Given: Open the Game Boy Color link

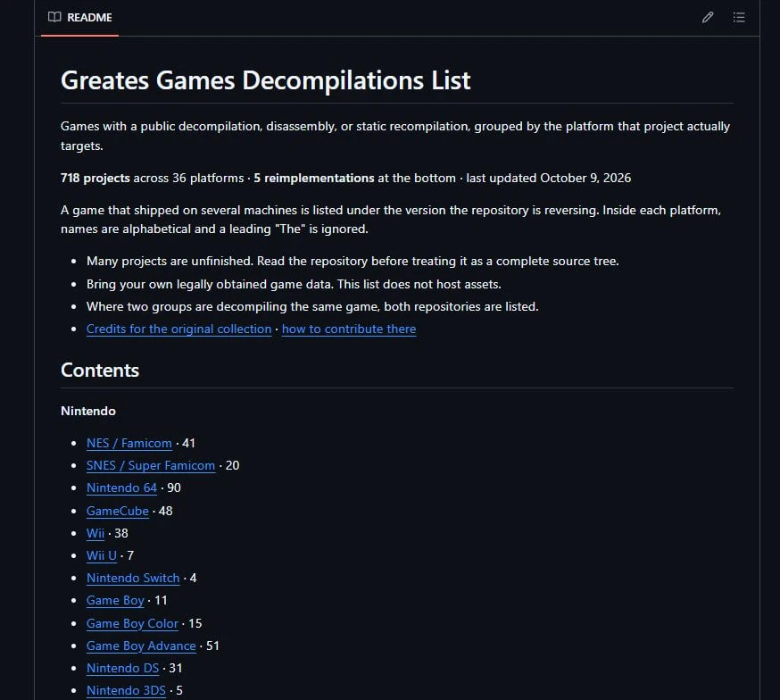Looking at the screenshot, I should pyautogui.click(x=132, y=623).
